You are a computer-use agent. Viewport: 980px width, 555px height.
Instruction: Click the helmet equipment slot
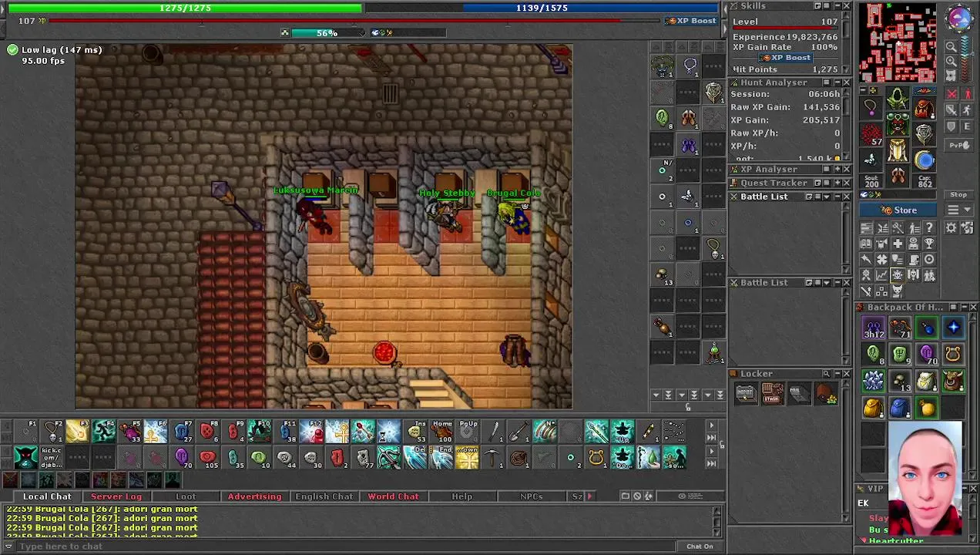(x=898, y=98)
